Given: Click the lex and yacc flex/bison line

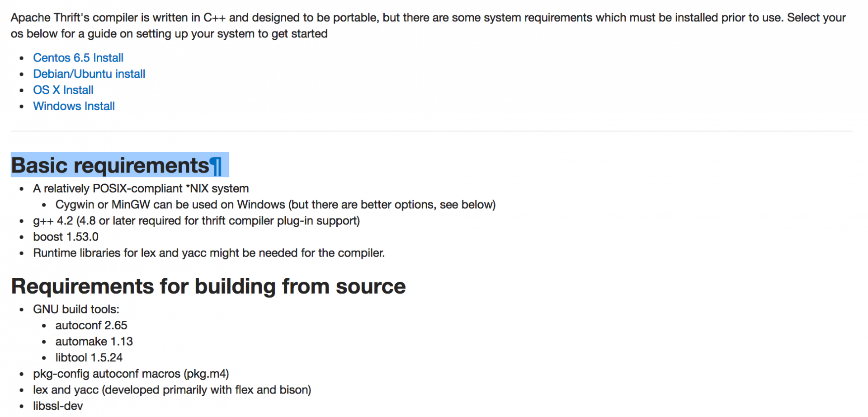Looking at the screenshot, I should [172, 390].
